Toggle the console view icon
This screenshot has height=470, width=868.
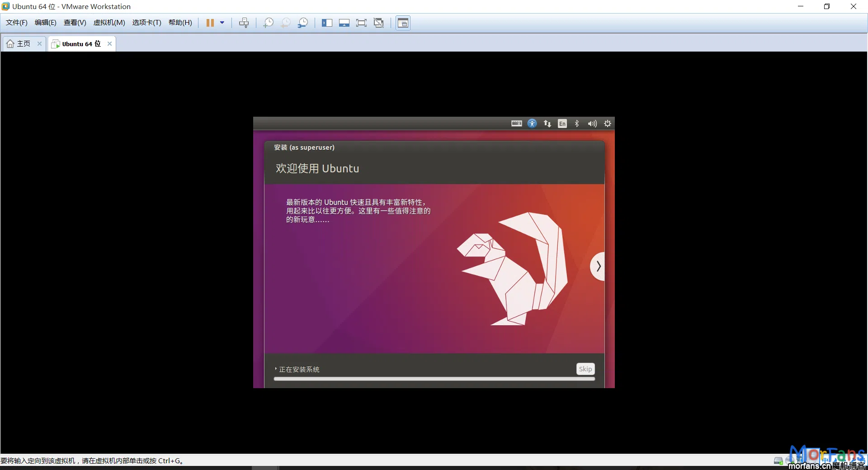coord(403,23)
